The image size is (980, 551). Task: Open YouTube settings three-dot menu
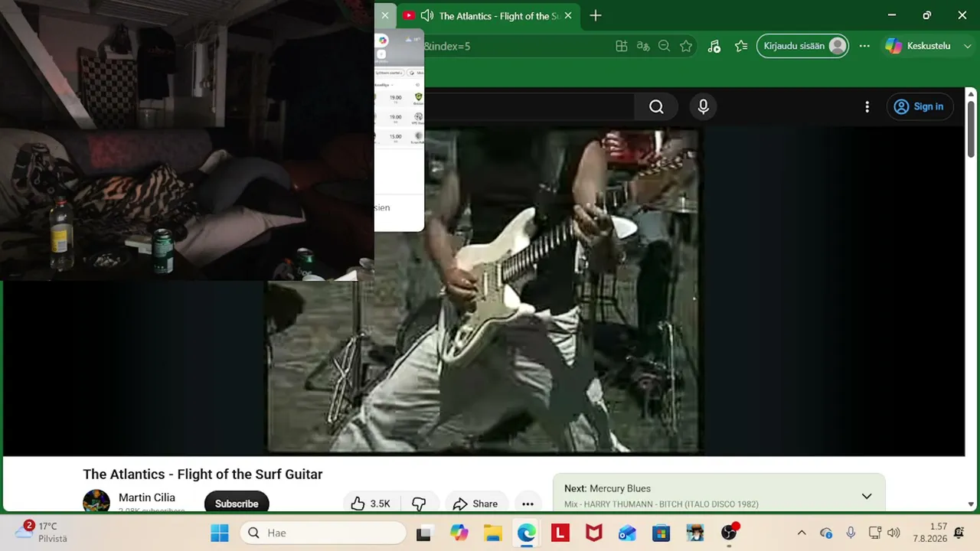click(x=867, y=107)
